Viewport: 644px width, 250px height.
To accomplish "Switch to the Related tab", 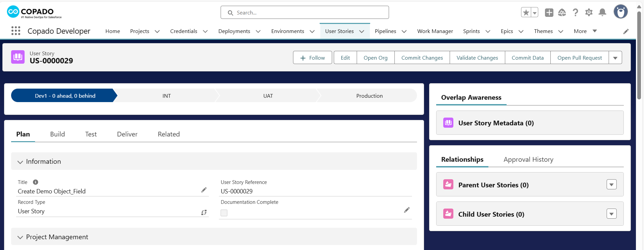I will [x=169, y=134].
